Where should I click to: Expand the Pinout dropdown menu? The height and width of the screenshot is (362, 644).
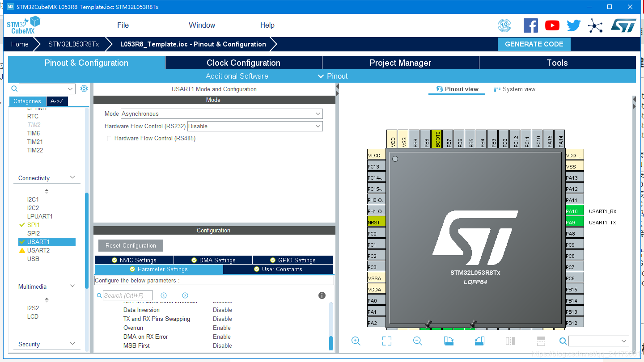click(x=333, y=76)
